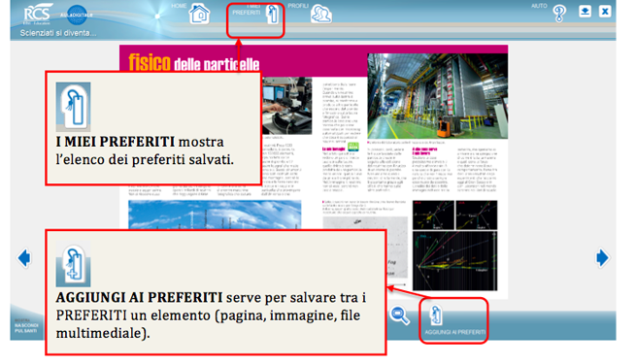This screenshot has height=364, width=636.
Task: Open I Miei Preferiti bookmark icon in header
Action: pyautogui.click(x=273, y=15)
